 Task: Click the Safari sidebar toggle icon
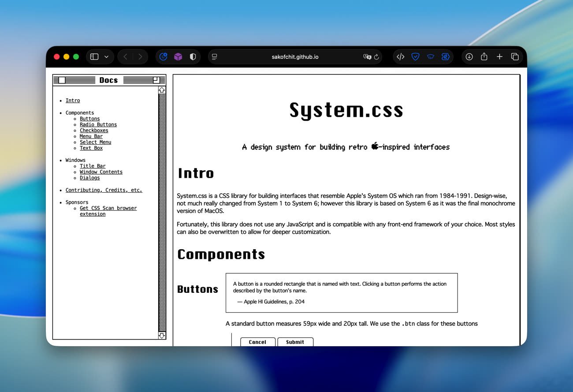(94, 57)
